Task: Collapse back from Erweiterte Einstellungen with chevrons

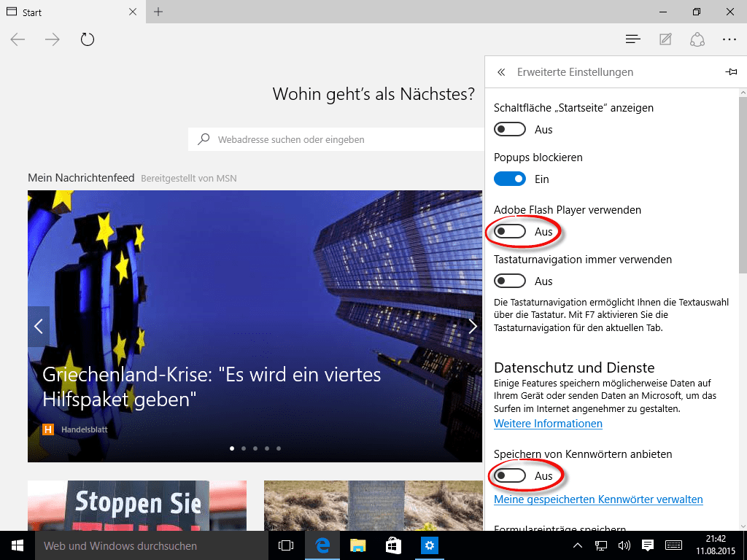Action: pyautogui.click(x=501, y=72)
